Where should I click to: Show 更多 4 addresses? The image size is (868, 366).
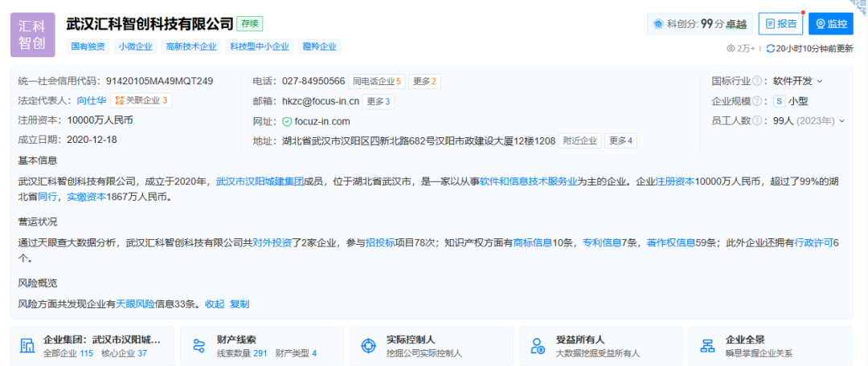coord(620,141)
